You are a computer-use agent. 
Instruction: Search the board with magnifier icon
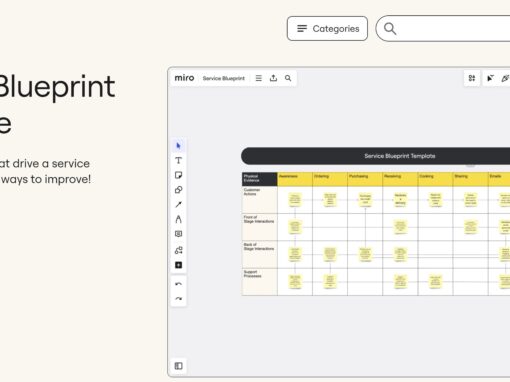point(288,78)
